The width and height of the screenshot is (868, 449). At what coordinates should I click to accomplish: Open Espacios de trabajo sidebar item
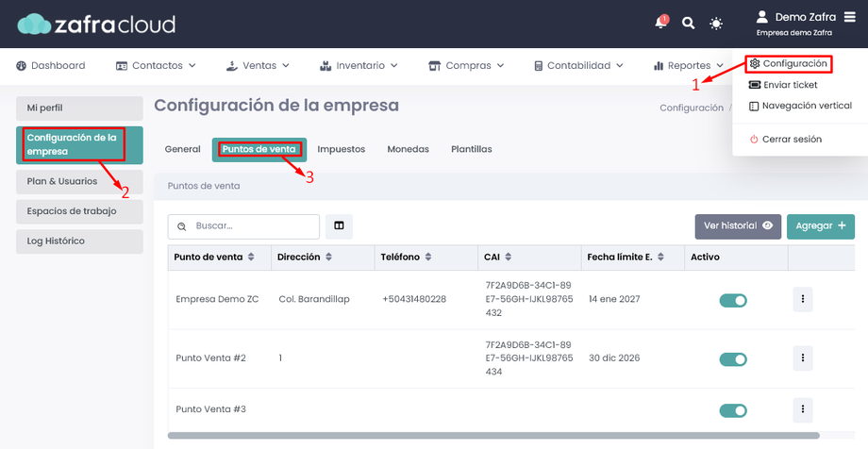coord(79,211)
